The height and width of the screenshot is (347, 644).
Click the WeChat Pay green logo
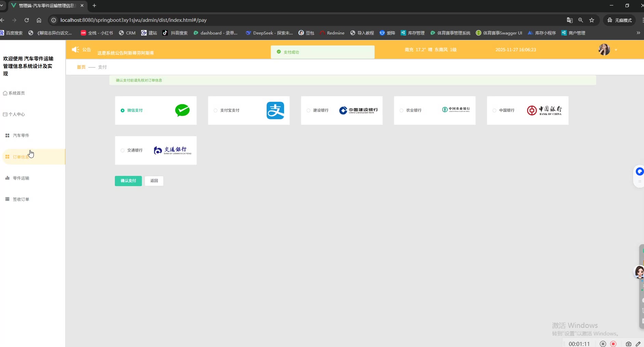(182, 110)
